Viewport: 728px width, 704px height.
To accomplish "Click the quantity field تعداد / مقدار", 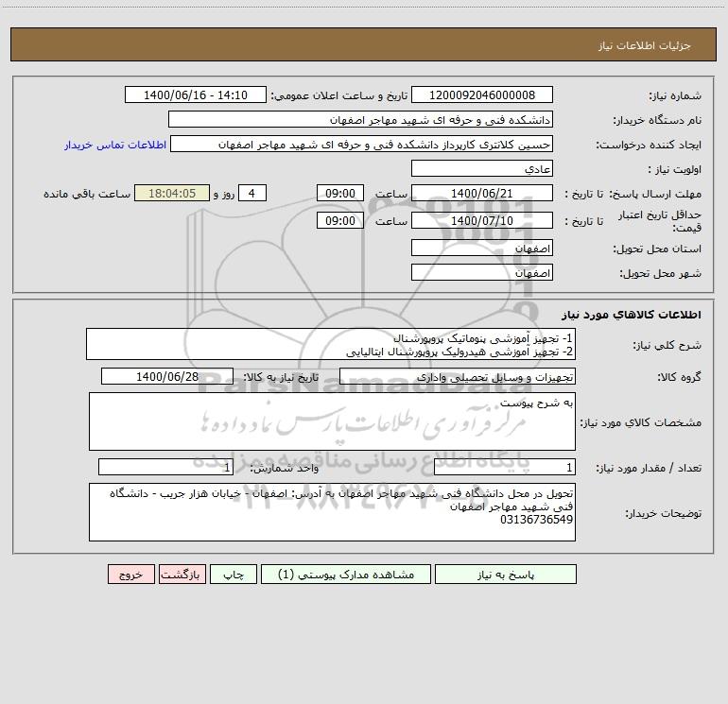I will coord(505,467).
